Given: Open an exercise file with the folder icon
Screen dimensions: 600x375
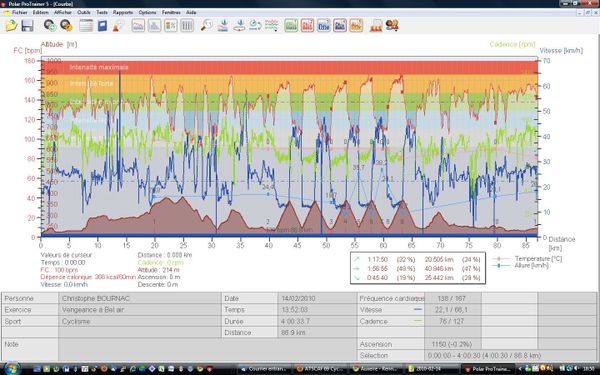Looking at the screenshot, I should click(11, 26).
